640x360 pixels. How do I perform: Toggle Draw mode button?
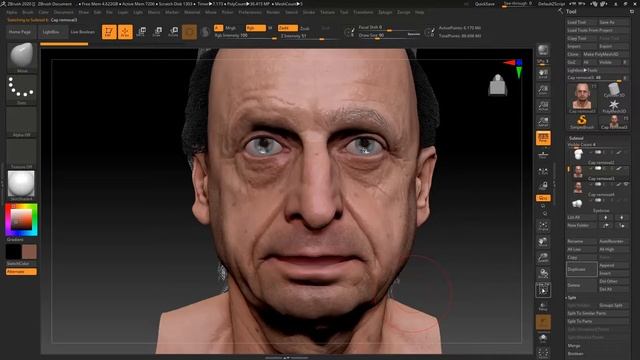click(x=125, y=31)
